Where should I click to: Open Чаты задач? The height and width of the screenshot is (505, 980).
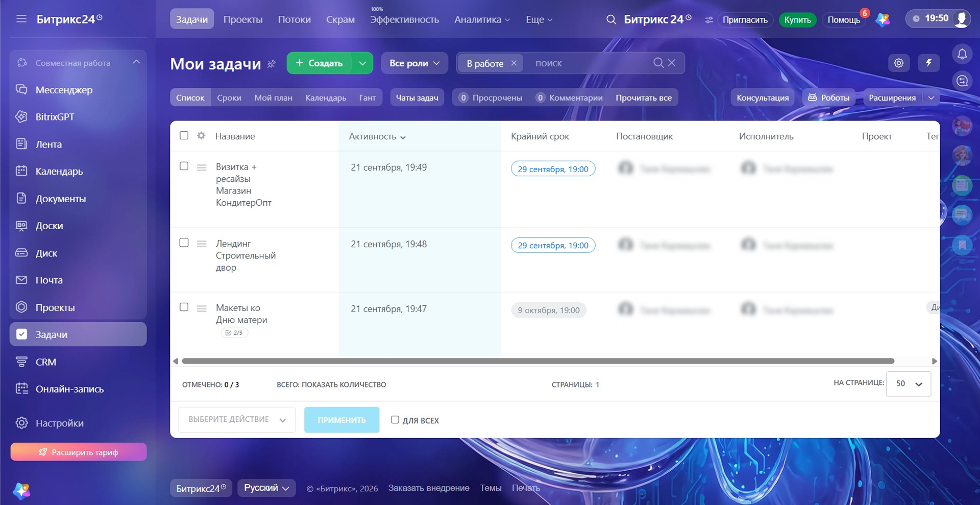pos(417,98)
